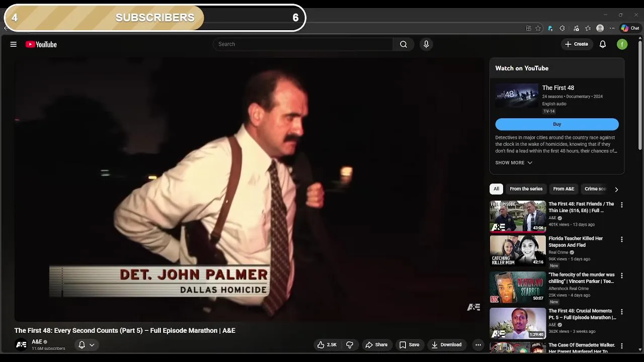Dislike the video with thumbs down
This screenshot has height=362, width=644.
pos(350,345)
